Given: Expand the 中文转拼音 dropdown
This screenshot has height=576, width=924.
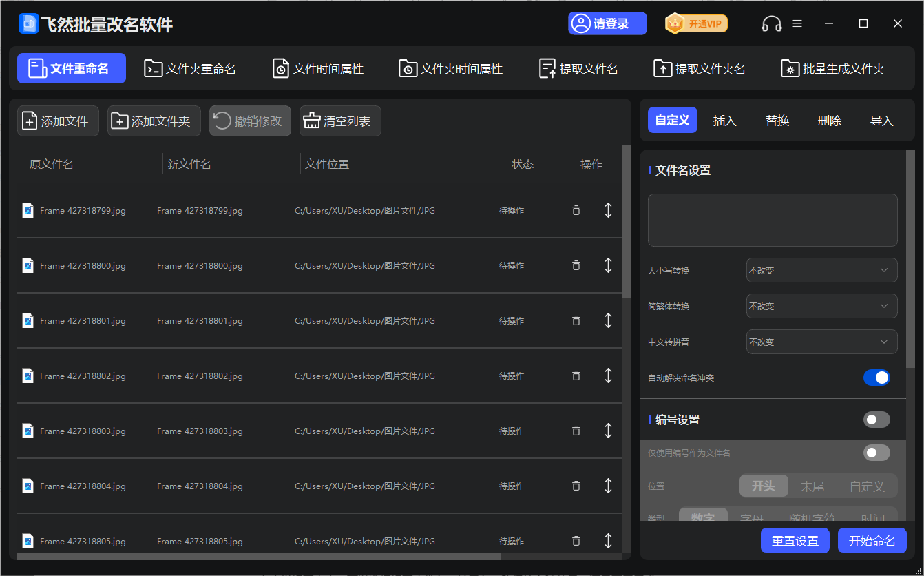Looking at the screenshot, I should [x=821, y=342].
